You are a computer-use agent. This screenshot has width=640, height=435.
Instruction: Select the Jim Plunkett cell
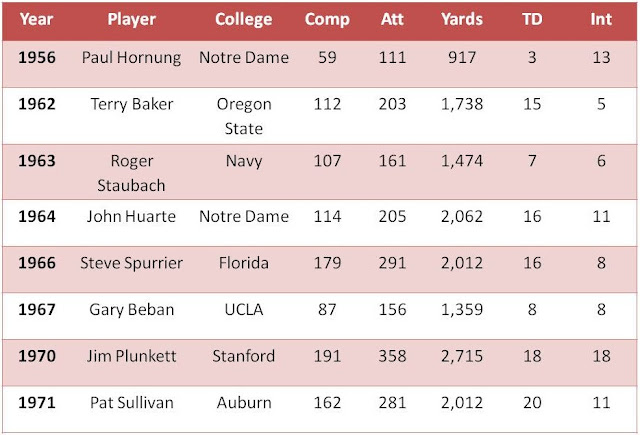(131, 357)
